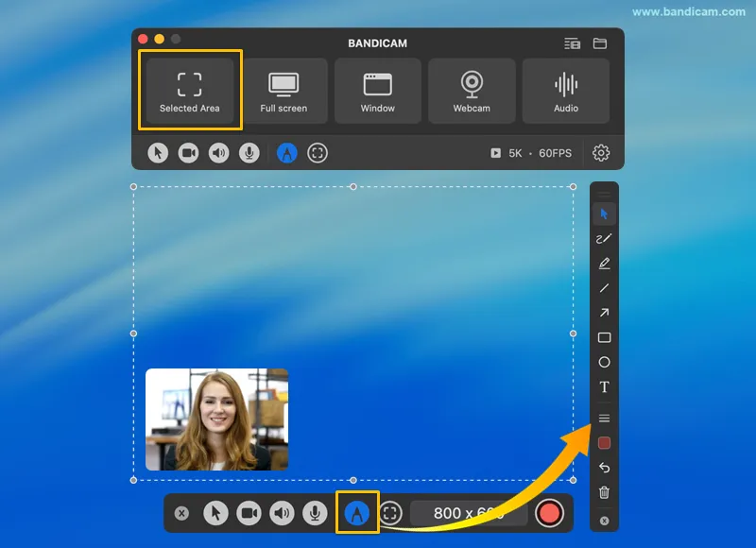Toggle speaker sound in bottom control bar
Image resolution: width=756 pixels, height=548 pixels.
click(282, 513)
